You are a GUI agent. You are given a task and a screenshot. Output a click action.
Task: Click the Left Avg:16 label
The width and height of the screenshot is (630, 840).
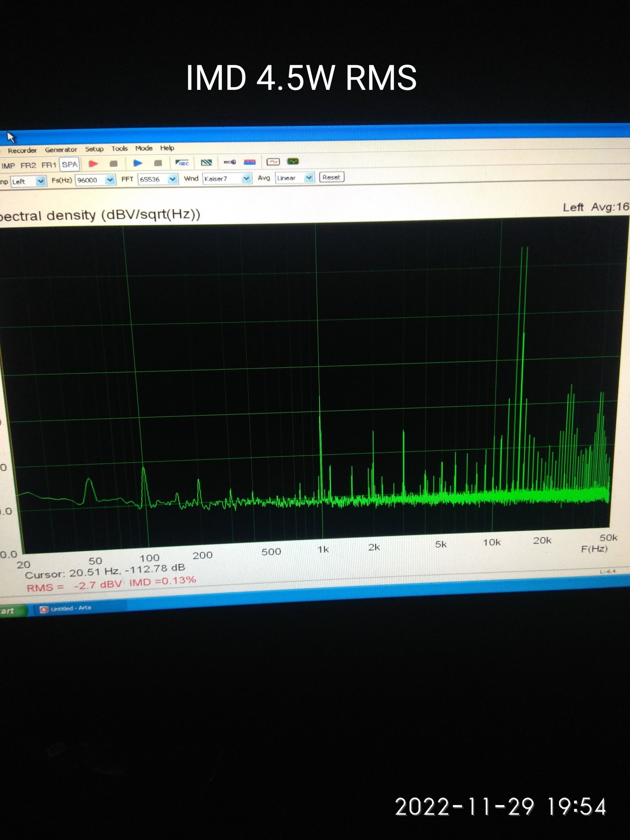[596, 207]
